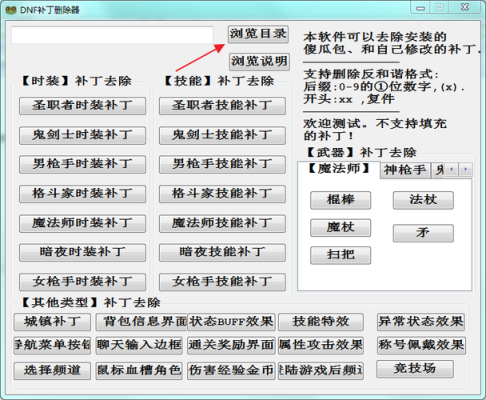This screenshot has width=486, height=400.
Task: Focus the directory path input field
Action: pos(112,35)
